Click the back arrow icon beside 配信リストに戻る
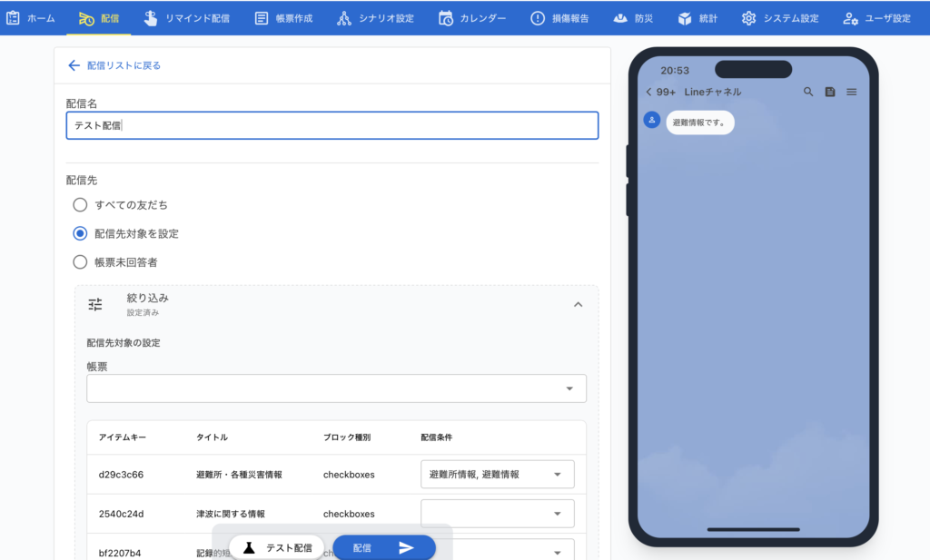This screenshot has width=930, height=560. (x=74, y=65)
